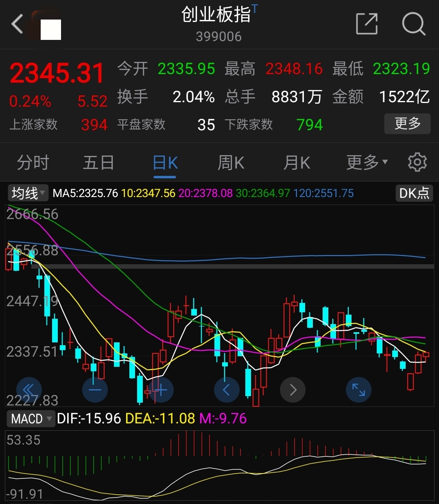Tap the 更多 button beside 下跌家数
The image size is (439, 504).
pos(407,124)
